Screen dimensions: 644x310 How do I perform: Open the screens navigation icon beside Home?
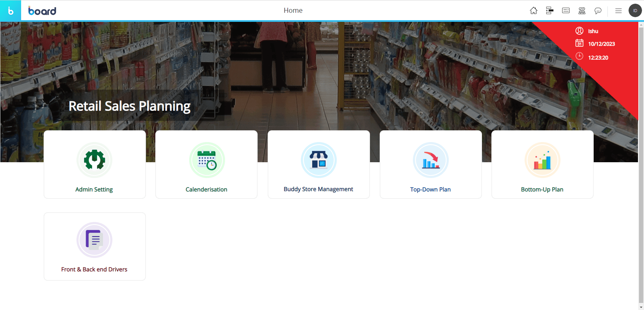(x=549, y=10)
